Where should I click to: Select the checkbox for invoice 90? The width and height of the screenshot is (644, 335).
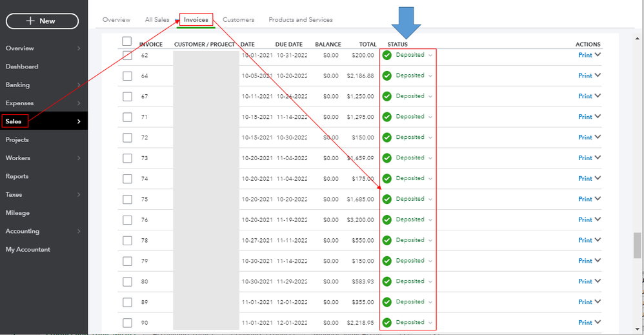tap(127, 323)
